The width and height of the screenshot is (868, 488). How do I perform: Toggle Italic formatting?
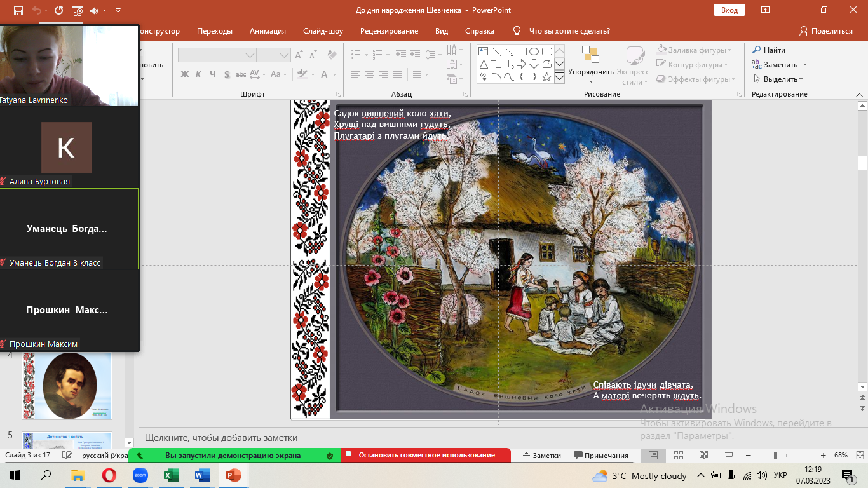198,74
